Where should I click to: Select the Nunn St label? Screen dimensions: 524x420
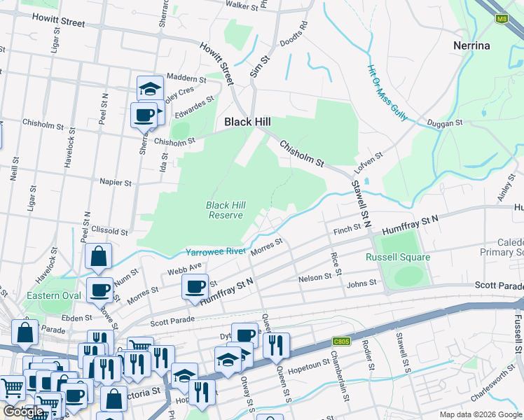(x=126, y=278)
